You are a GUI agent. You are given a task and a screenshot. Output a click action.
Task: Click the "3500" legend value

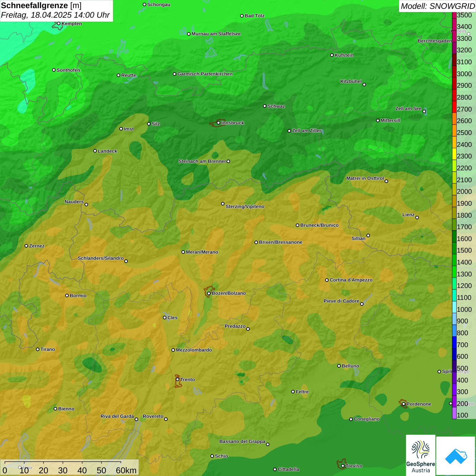tap(464, 15)
